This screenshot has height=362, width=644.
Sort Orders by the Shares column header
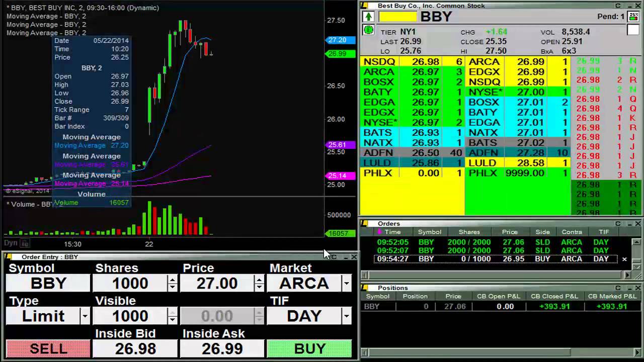469,232
